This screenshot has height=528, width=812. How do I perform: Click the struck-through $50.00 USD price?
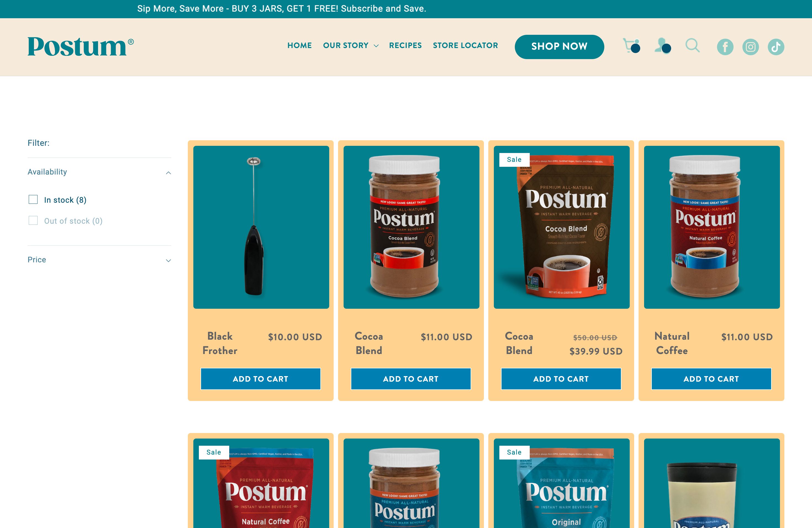595,338
